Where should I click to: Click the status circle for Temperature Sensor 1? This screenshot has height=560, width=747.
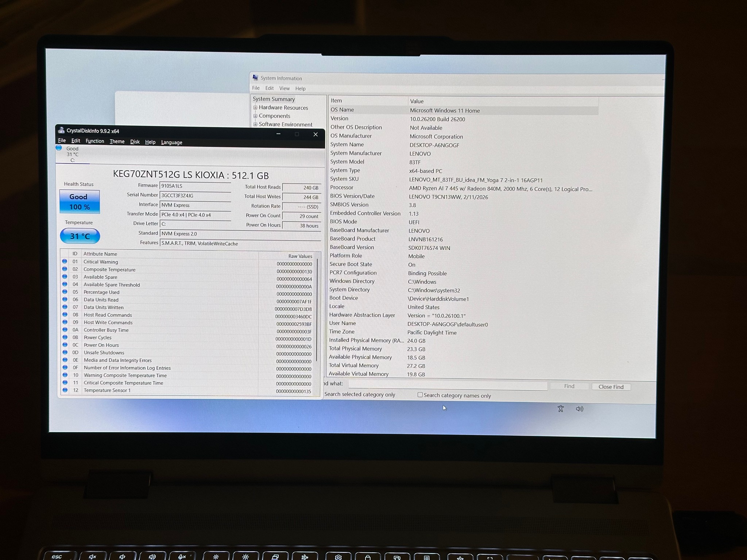click(x=65, y=390)
